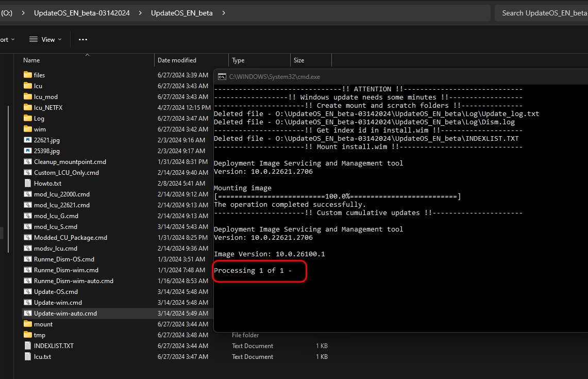Go to UpdateOS_EN_beta-03142024 breadcrumb folder

pyautogui.click(x=82, y=13)
